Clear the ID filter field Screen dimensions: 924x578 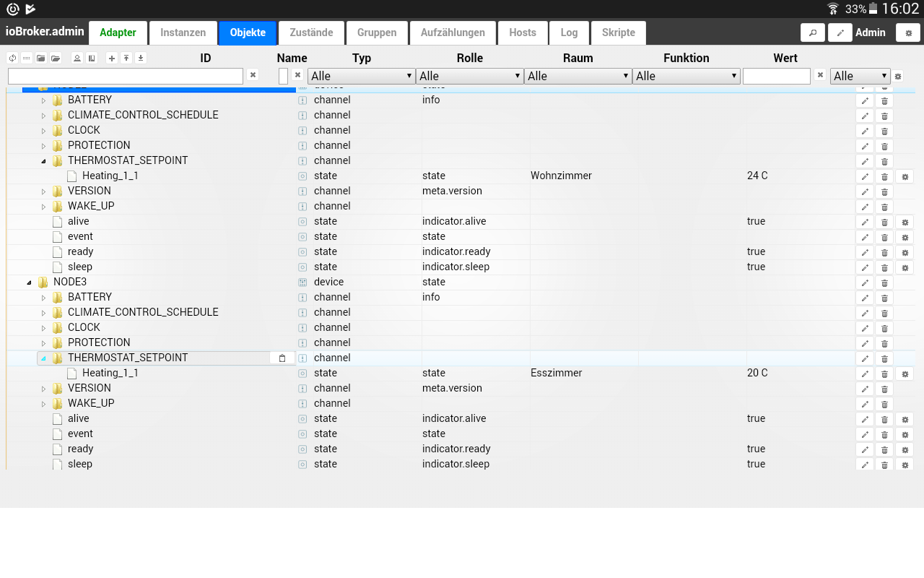[253, 74]
